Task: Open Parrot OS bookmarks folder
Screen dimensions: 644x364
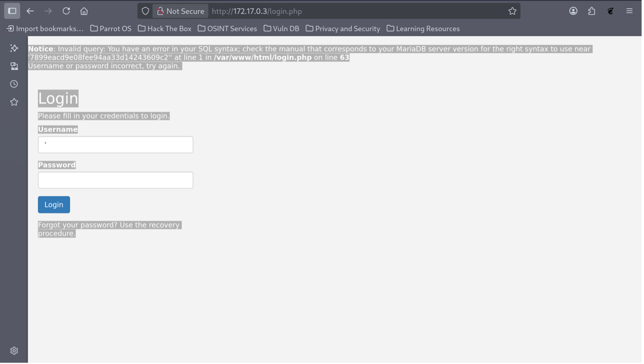Action: tap(111, 29)
